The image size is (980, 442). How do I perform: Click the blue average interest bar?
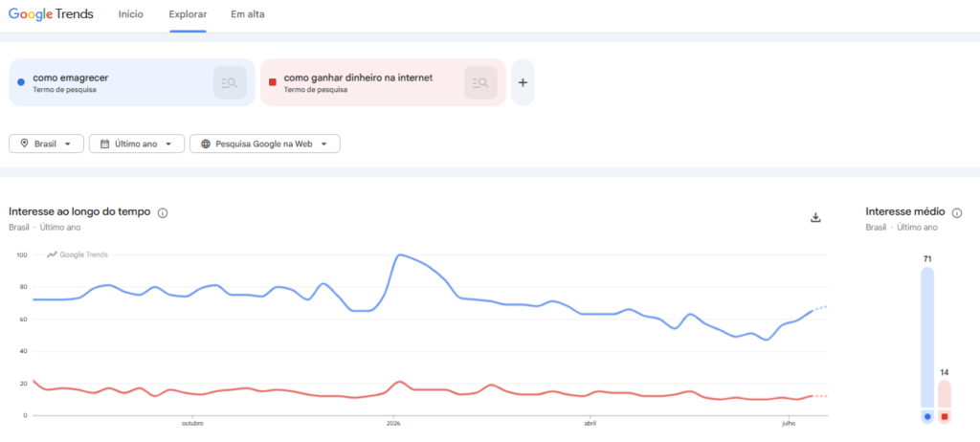tap(926, 338)
